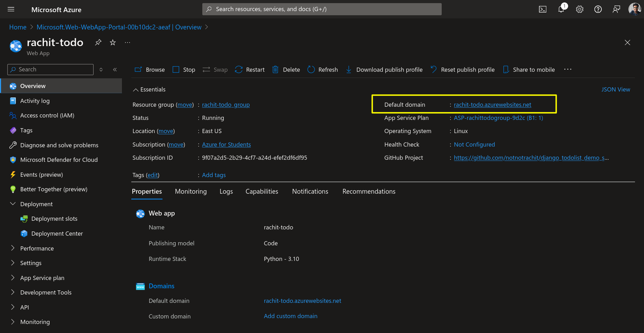Open the Logs tab

click(226, 191)
